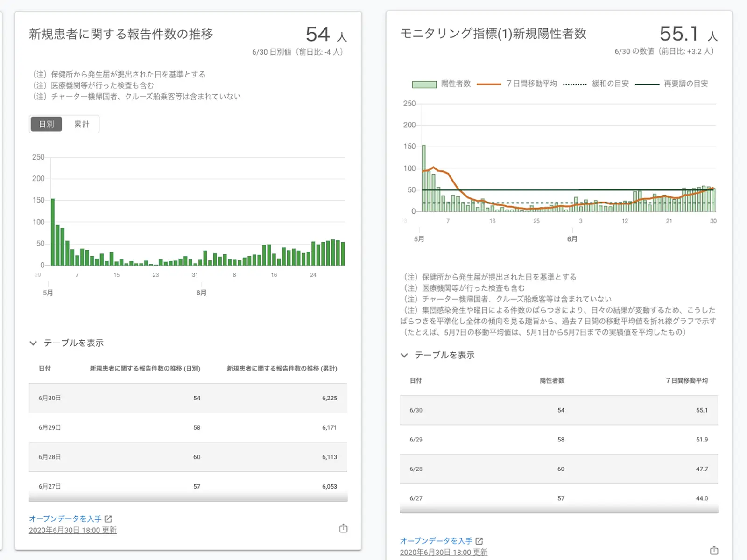This screenshot has height=560, width=747.
Task: Click the 6月30日 row in left table
Action: 188,398
